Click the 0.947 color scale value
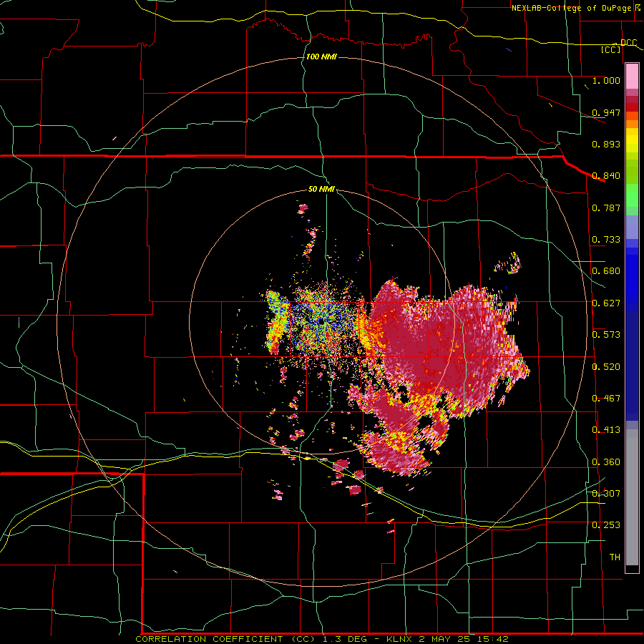The height and width of the screenshot is (644, 644). tap(606, 112)
